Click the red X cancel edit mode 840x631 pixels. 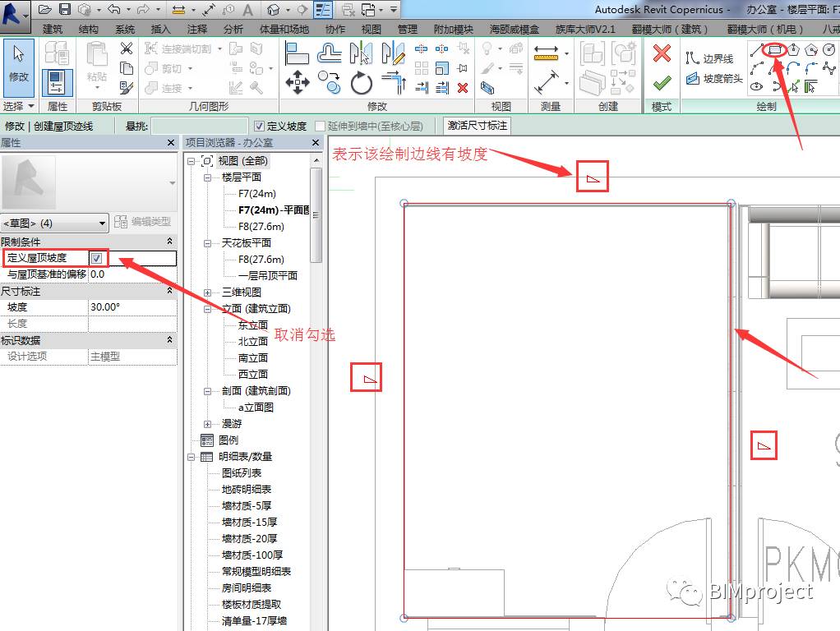pos(662,53)
